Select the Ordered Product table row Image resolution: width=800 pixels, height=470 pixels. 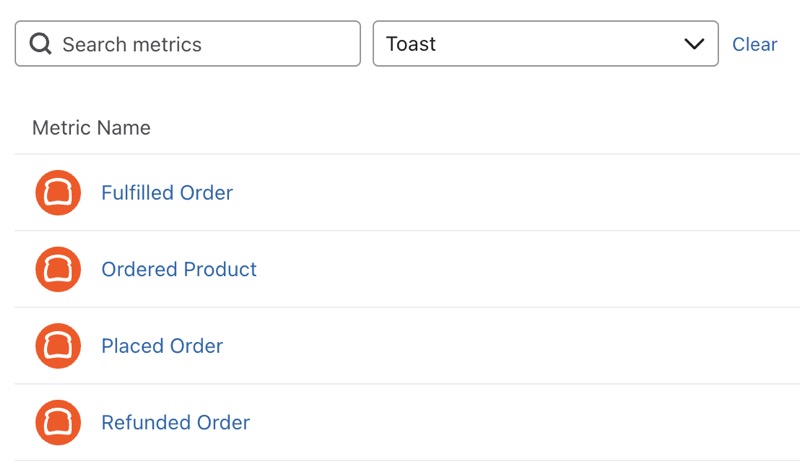[500, 269]
